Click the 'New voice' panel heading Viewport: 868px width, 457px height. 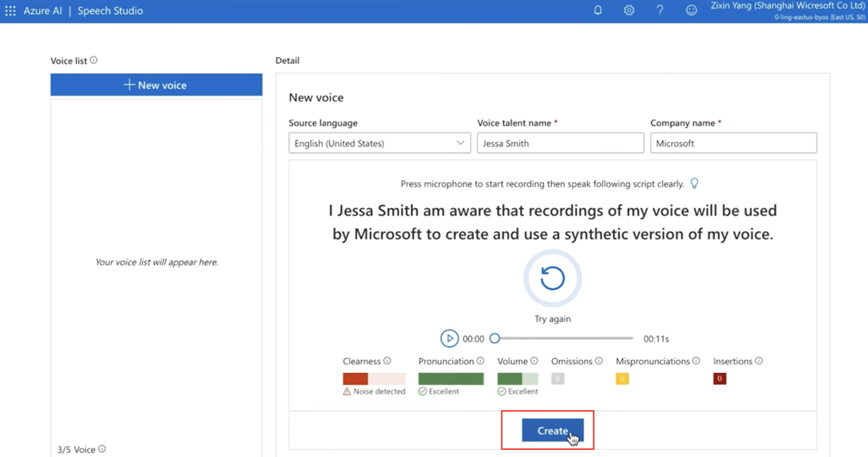click(316, 98)
